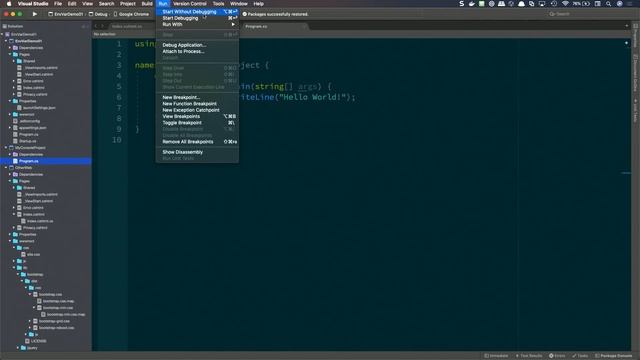The height and width of the screenshot is (360, 640).
Task: Choose New Function Breakpoint
Action: (x=198, y=104)
